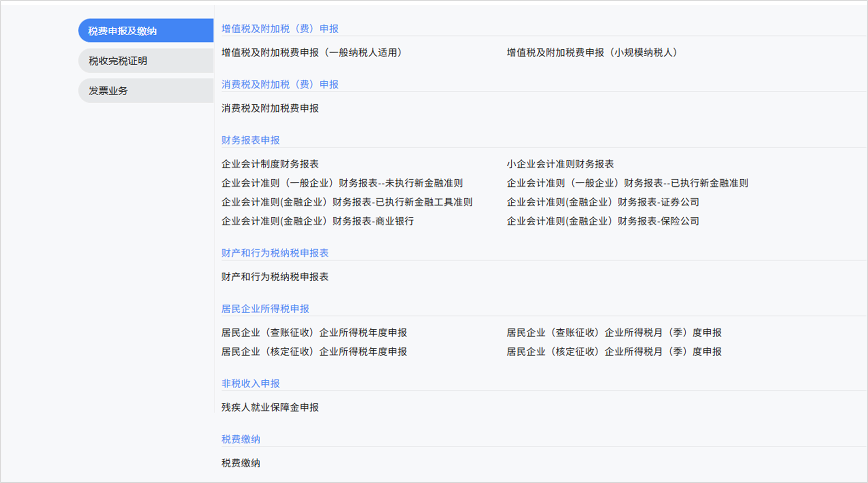Click 消费税及附加税费申报 link
The height and width of the screenshot is (483, 868).
click(x=270, y=108)
